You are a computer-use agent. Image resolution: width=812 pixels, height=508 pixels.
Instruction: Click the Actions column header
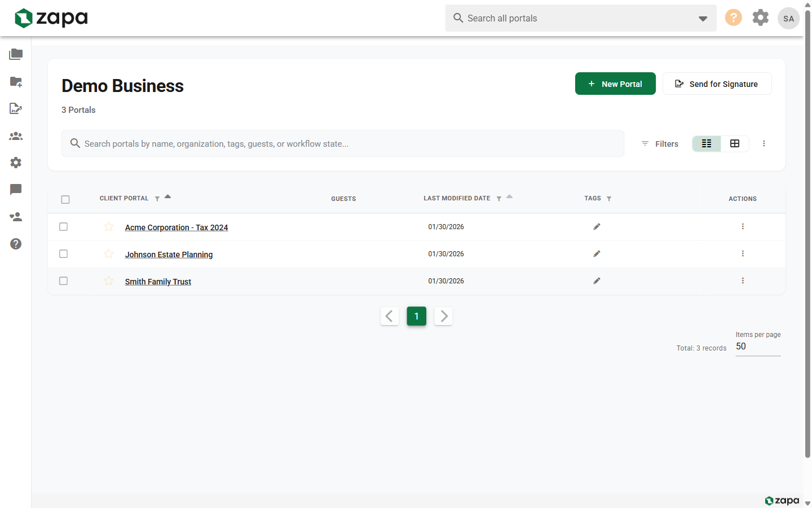[x=743, y=199]
